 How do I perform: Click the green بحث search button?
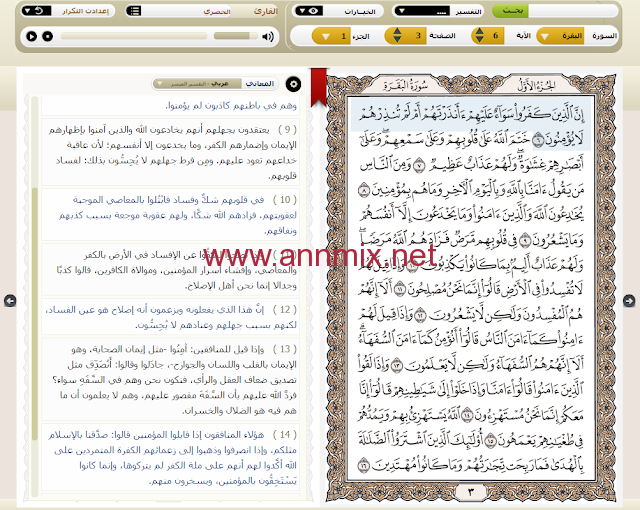(510, 11)
